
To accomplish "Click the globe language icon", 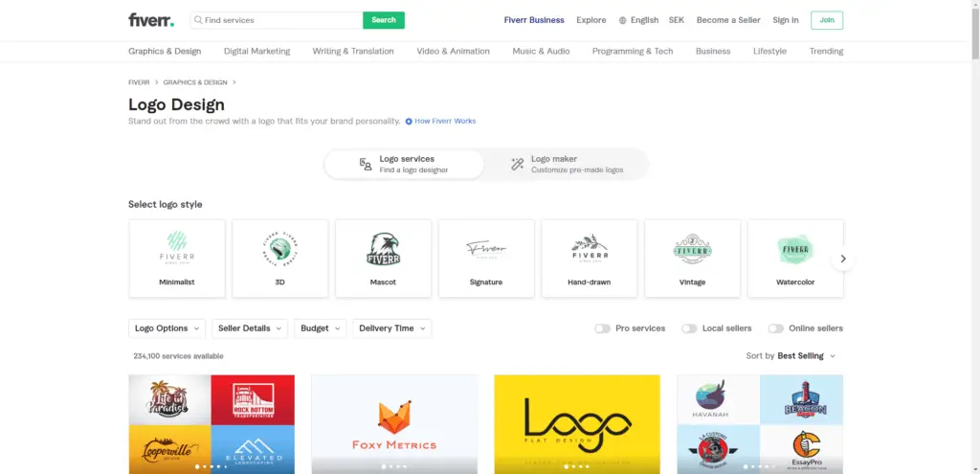I will 622,21.
